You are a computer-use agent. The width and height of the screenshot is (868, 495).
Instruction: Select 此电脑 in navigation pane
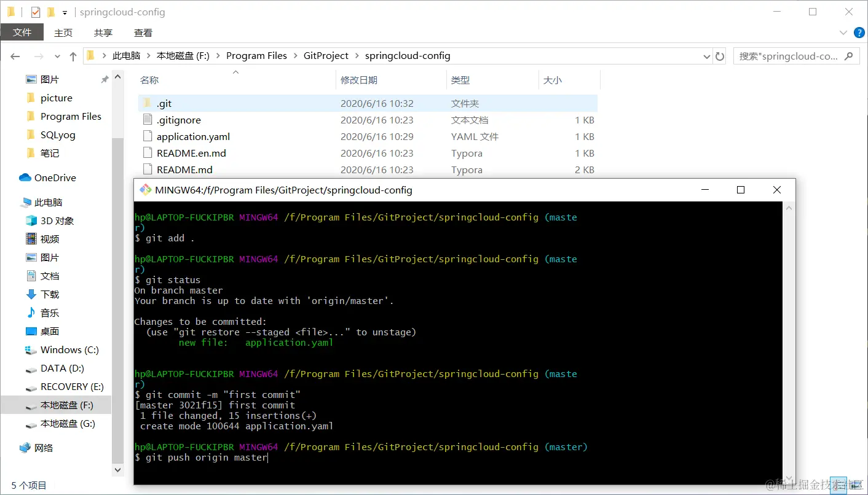click(x=49, y=202)
